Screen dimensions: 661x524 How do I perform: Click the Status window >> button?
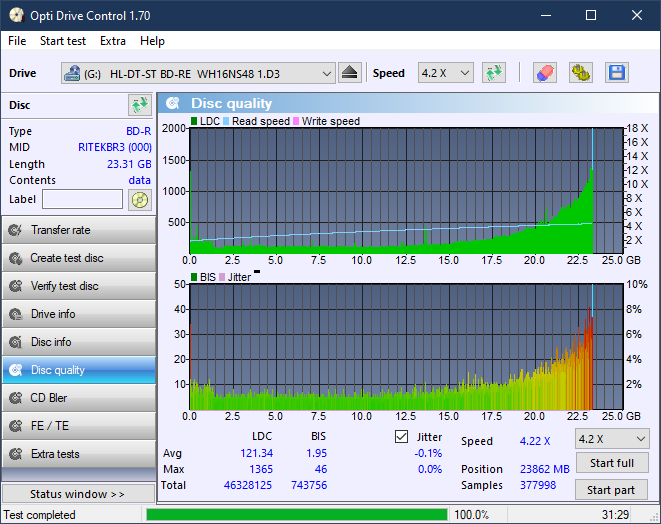[x=78, y=494]
